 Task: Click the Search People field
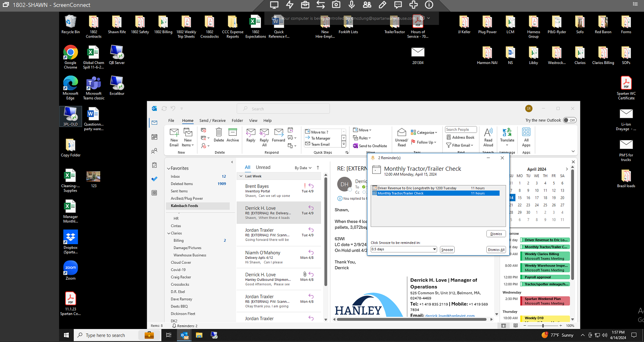click(461, 130)
